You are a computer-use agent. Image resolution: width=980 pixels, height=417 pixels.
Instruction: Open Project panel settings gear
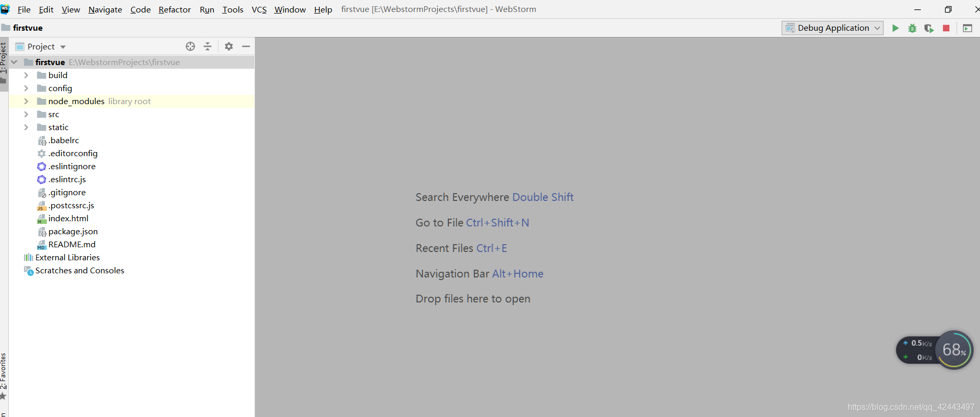(x=229, y=46)
